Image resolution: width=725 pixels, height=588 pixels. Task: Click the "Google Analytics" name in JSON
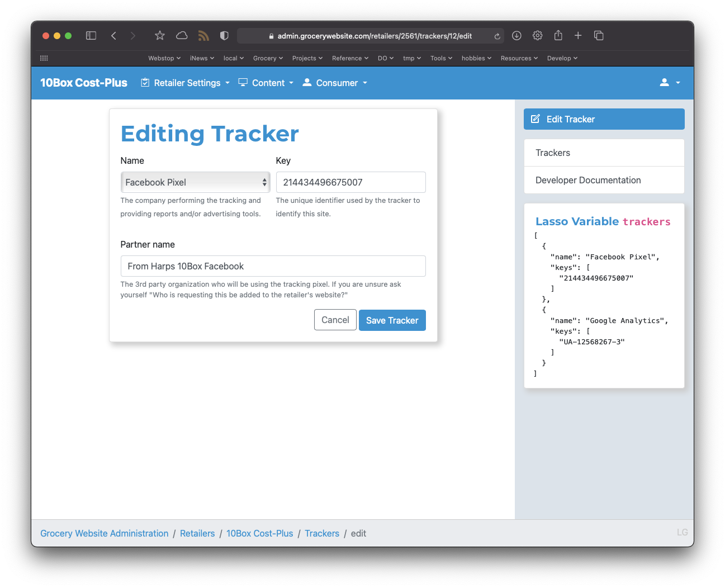coord(624,320)
